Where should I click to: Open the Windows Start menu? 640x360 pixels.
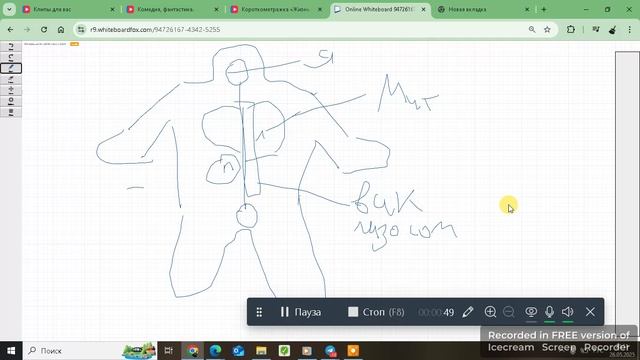point(11,351)
